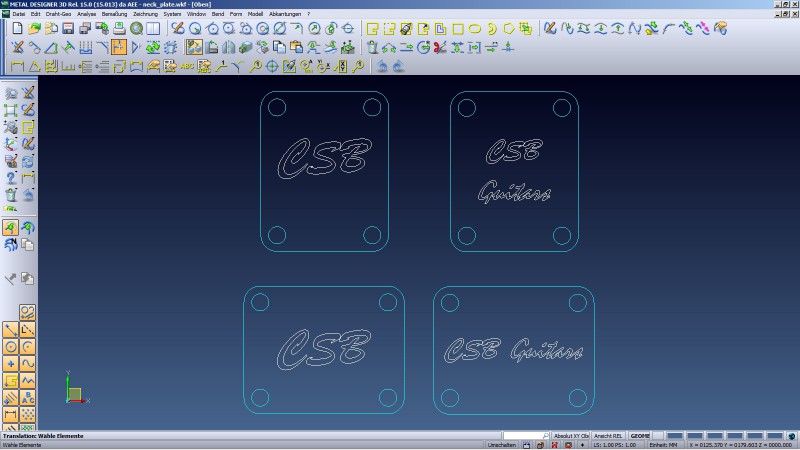The image size is (800, 450).
Task: Toggle the Absolut XY coordinate mode
Action: 572,436
